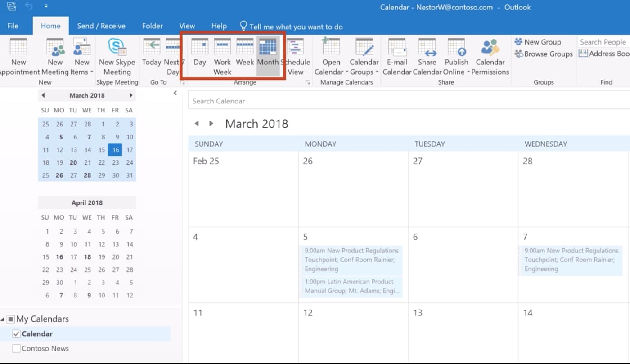Viewport: 630px width, 364px height.
Task: Click the E-mail Calendar icon
Action: point(397,48)
